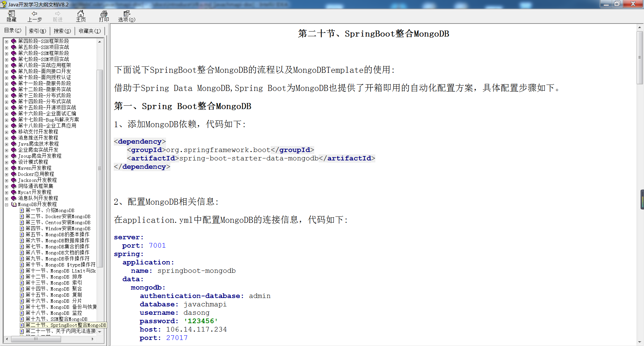This screenshot has width=644, height=346.
Task: Expand the Docker应用教程 node
Action: point(6,174)
